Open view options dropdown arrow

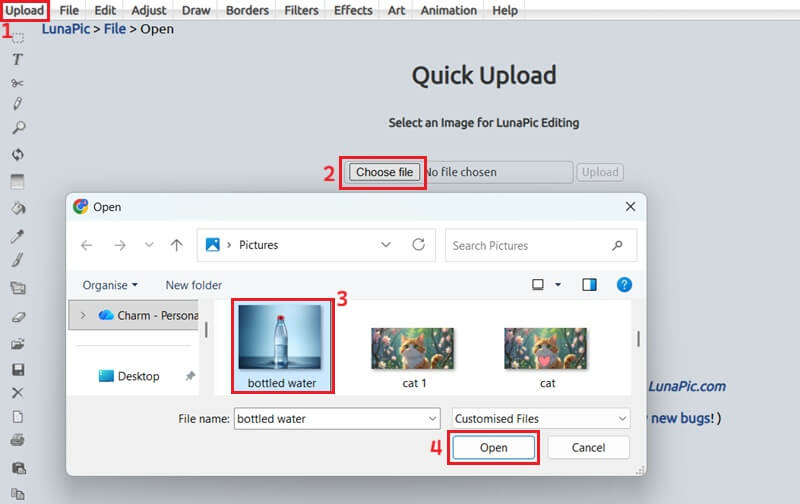(x=558, y=285)
